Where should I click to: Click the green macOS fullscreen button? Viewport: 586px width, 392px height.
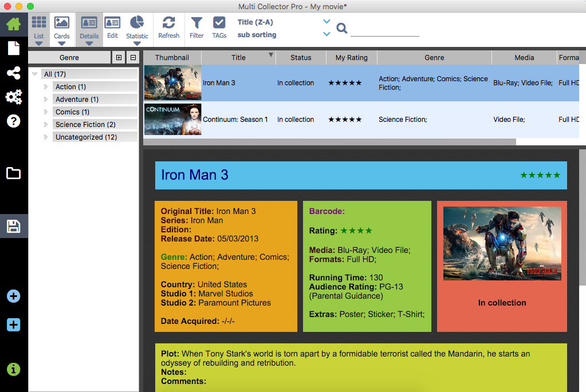click(x=30, y=6)
